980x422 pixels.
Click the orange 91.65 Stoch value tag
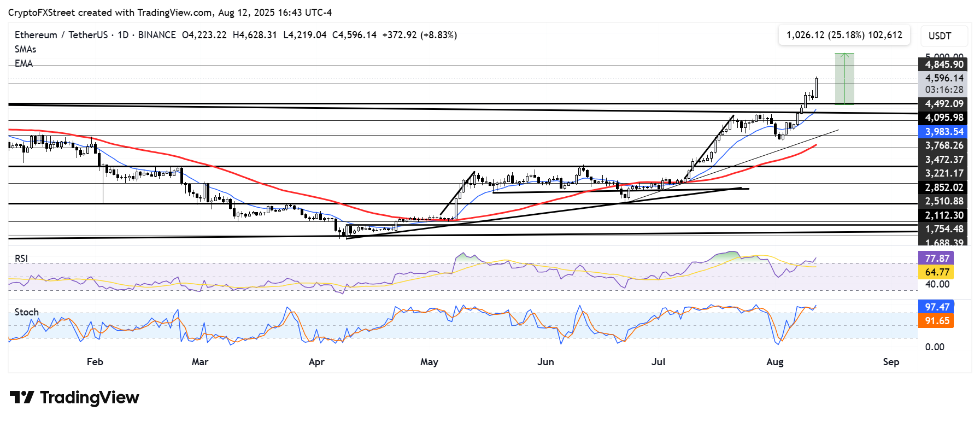937,321
